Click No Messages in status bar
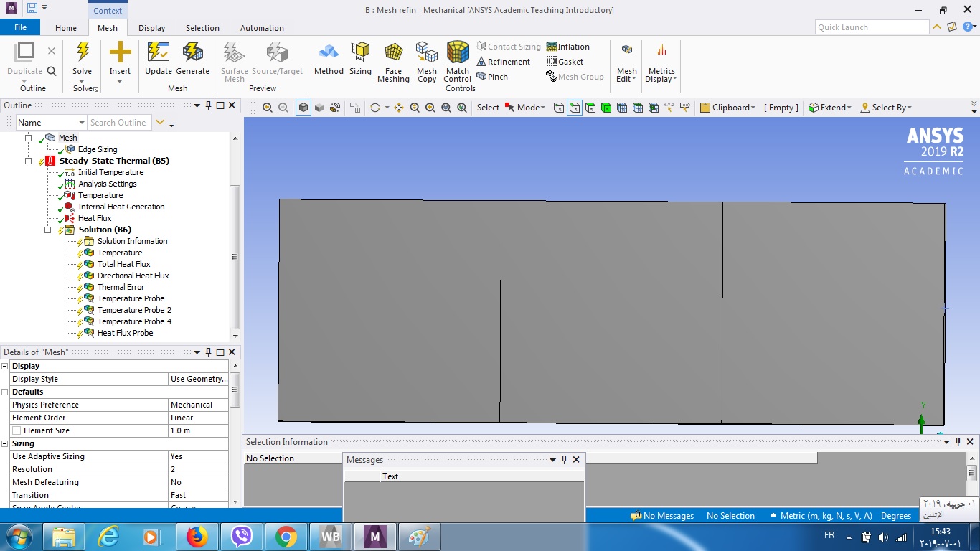The height and width of the screenshot is (551, 980). tap(662, 516)
